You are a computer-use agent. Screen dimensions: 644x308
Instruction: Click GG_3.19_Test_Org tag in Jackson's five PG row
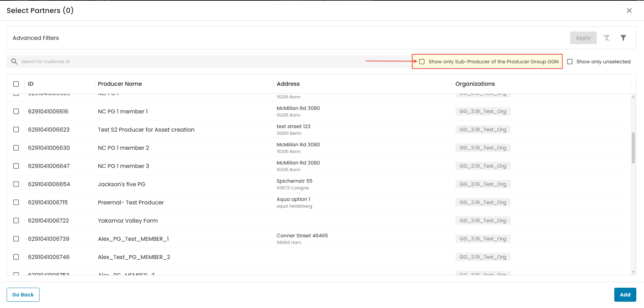(x=483, y=184)
